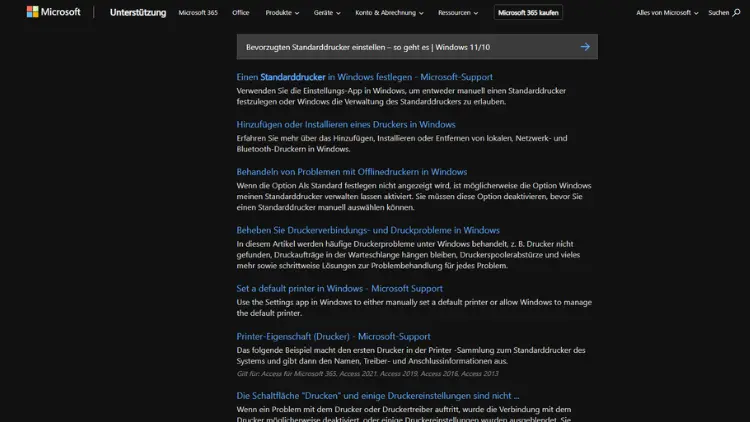Open 'Beheben Sie Druckerverbindungs- und Druckprobleme' result
750x422 pixels.
368,230
